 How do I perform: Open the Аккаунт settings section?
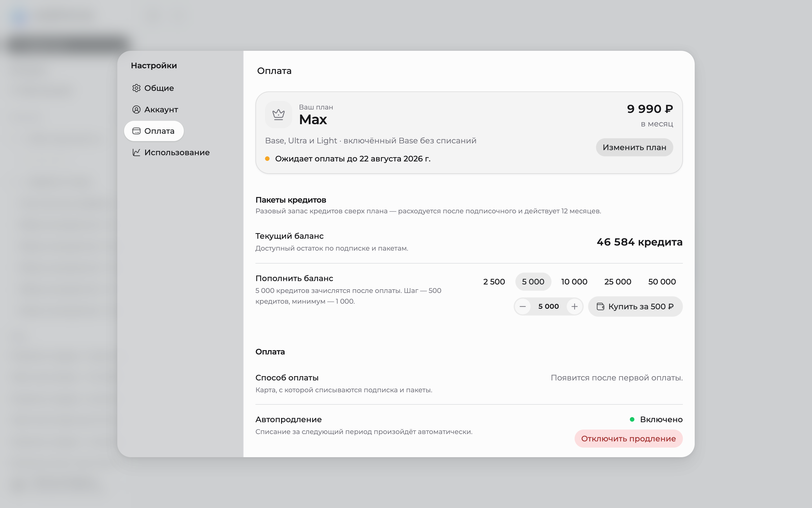(x=155, y=110)
